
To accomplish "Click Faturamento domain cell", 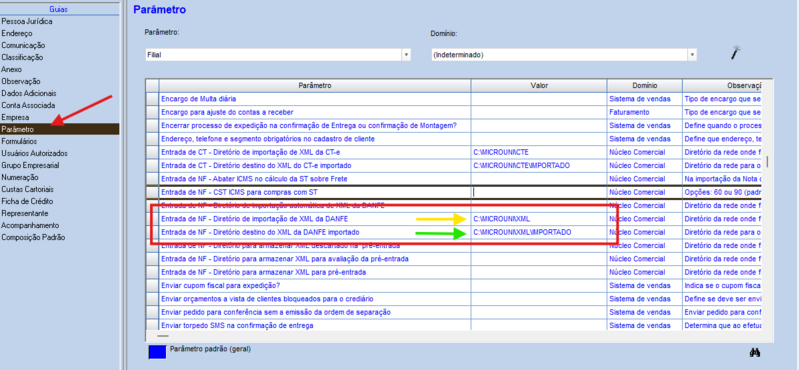I will click(x=644, y=112).
